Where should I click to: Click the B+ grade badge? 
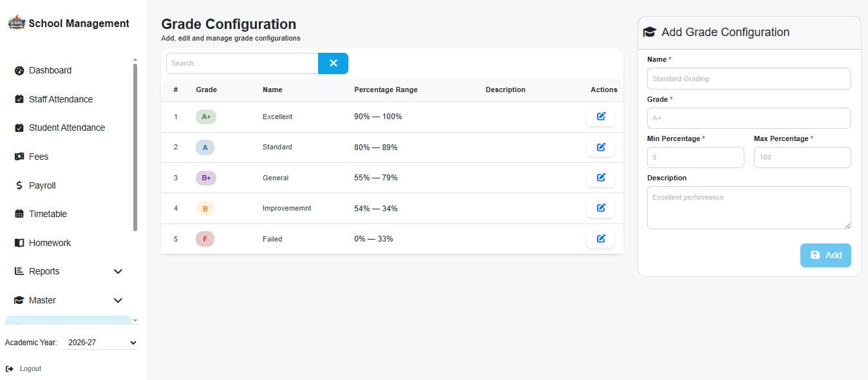(x=206, y=178)
